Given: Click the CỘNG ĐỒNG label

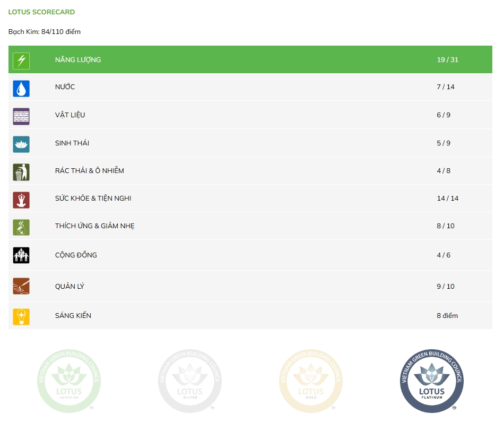Looking at the screenshot, I should click(x=76, y=255).
